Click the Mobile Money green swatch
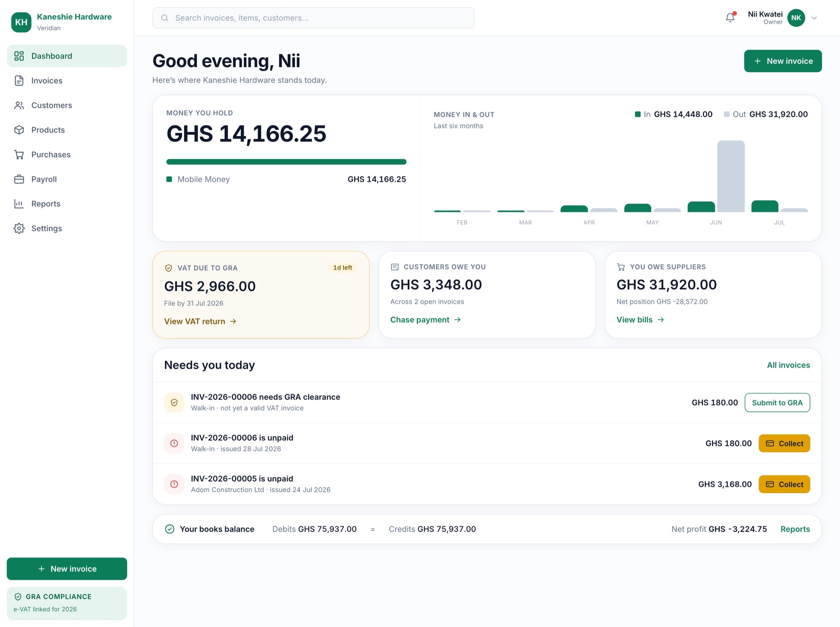Viewport: 840px width, 627px height. click(169, 179)
